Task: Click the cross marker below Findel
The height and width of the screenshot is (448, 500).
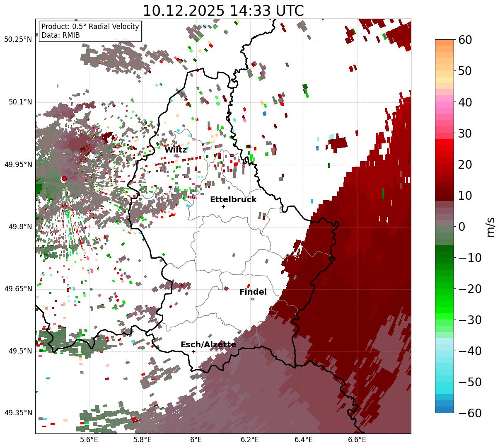Action: [x=253, y=299]
